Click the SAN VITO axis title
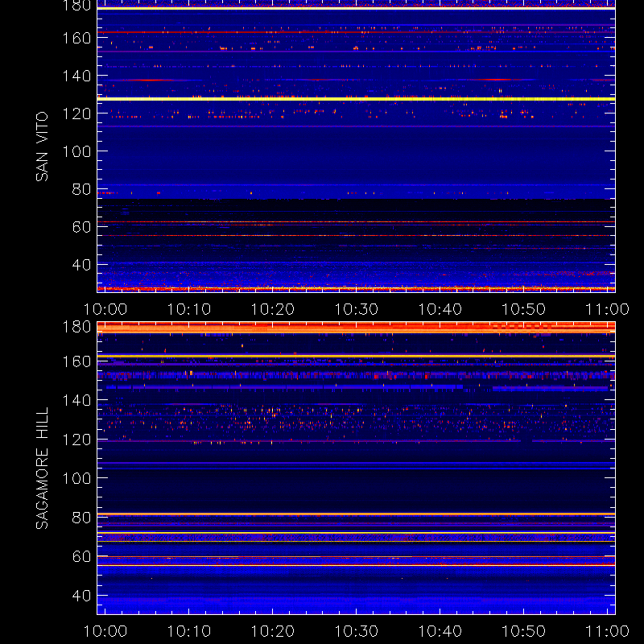The height and width of the screenshot is (644, 644). coord(42,147)
